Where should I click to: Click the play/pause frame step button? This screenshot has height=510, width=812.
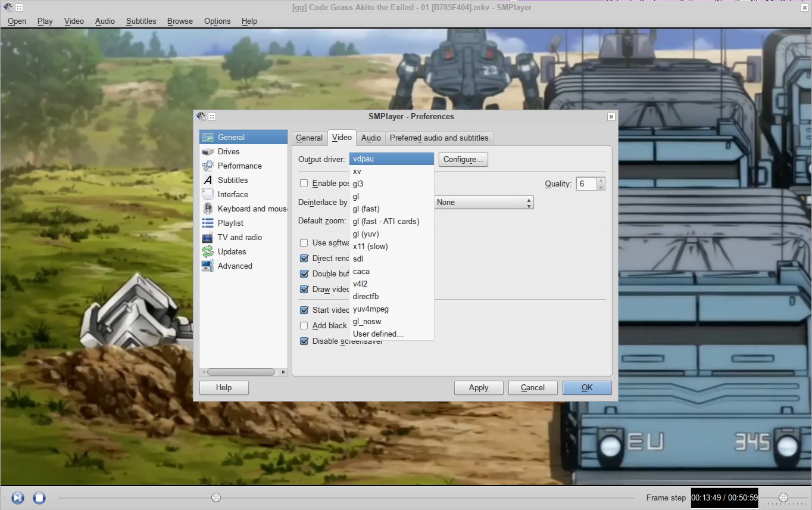18,497
